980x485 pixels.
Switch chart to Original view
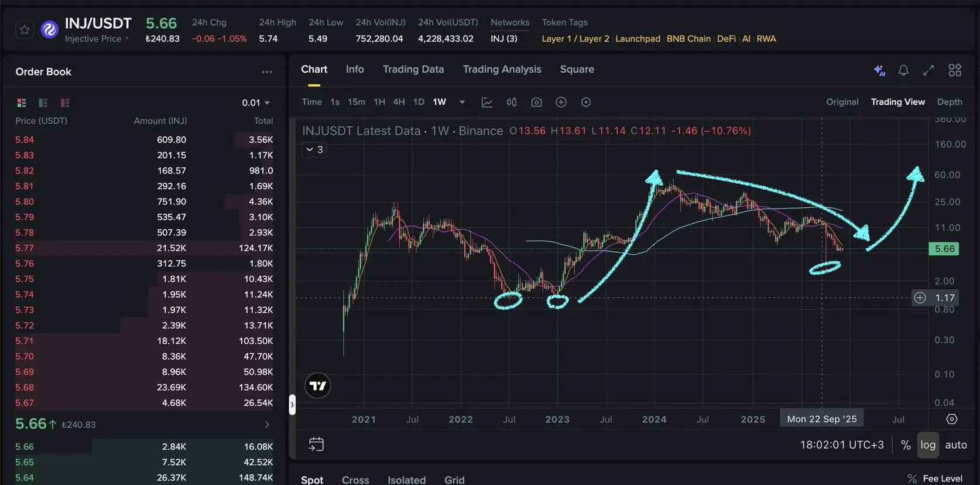[842, 102]
